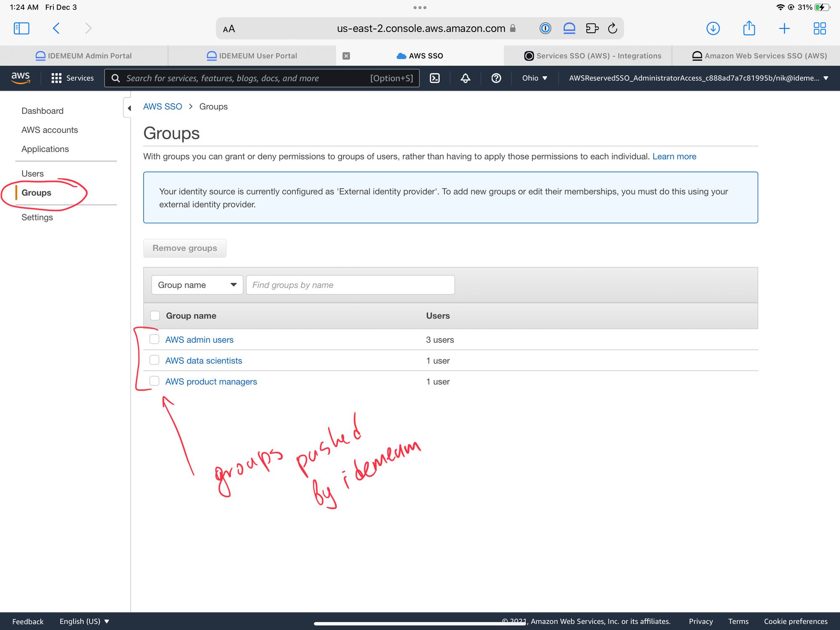The width and height of the screenshot is (840, 630).
Task: Open the Safari downloads icon
Action: click(713, 28)
